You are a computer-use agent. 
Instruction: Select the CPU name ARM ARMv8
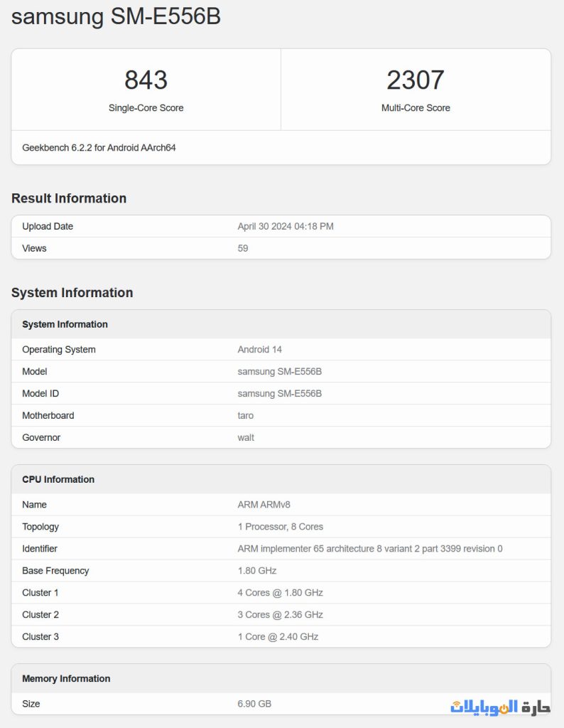[264, 505]
